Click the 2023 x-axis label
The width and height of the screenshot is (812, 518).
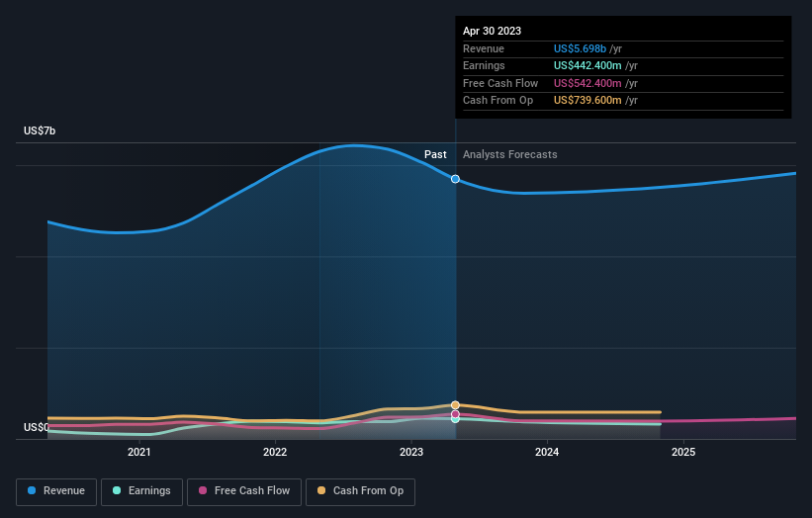pos(411,453)
